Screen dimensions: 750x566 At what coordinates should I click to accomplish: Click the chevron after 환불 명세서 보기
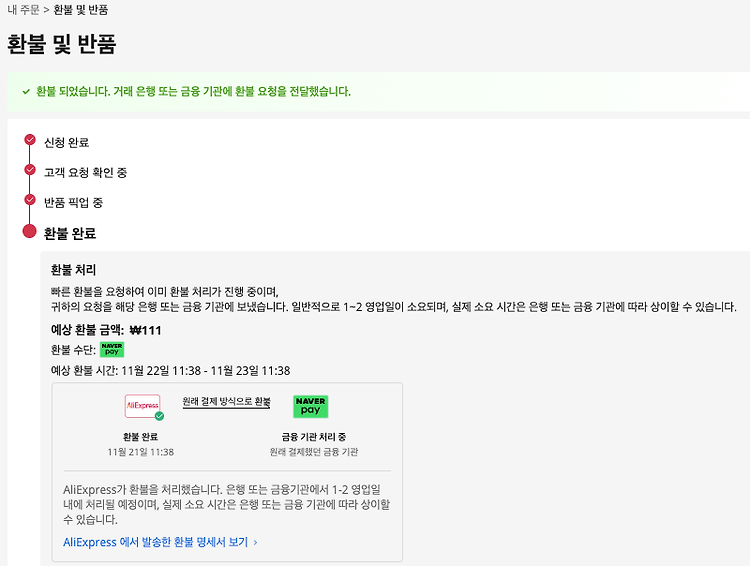click(x=255, y=543)
